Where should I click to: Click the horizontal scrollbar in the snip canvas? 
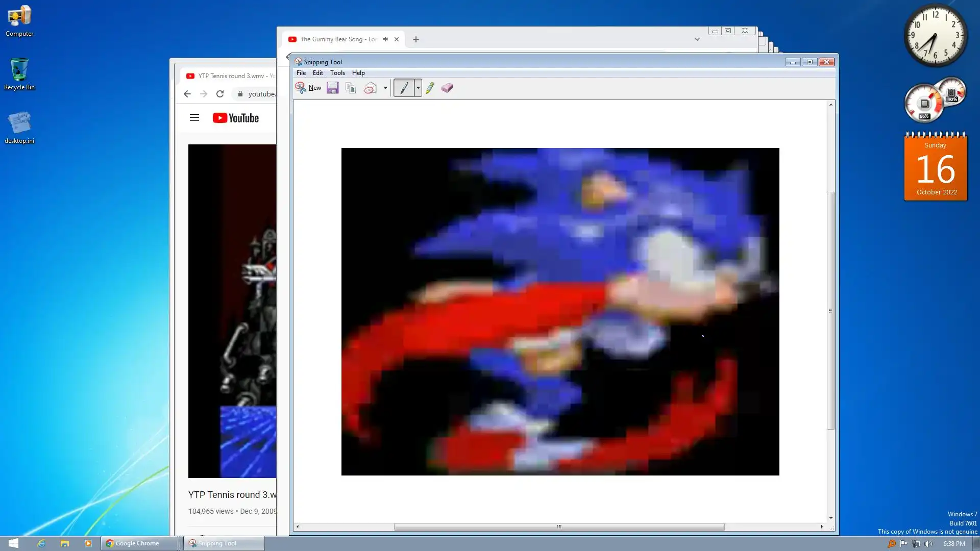[x=559, y=527]
